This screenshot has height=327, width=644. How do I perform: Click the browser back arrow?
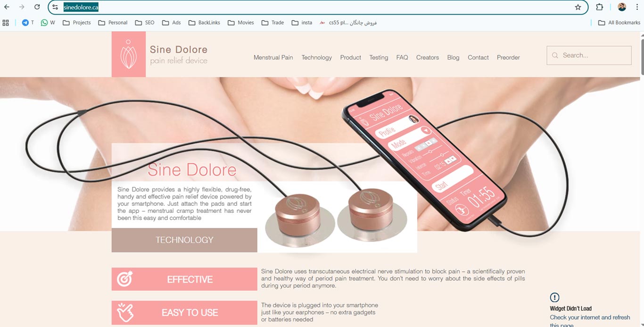[7, 7]
